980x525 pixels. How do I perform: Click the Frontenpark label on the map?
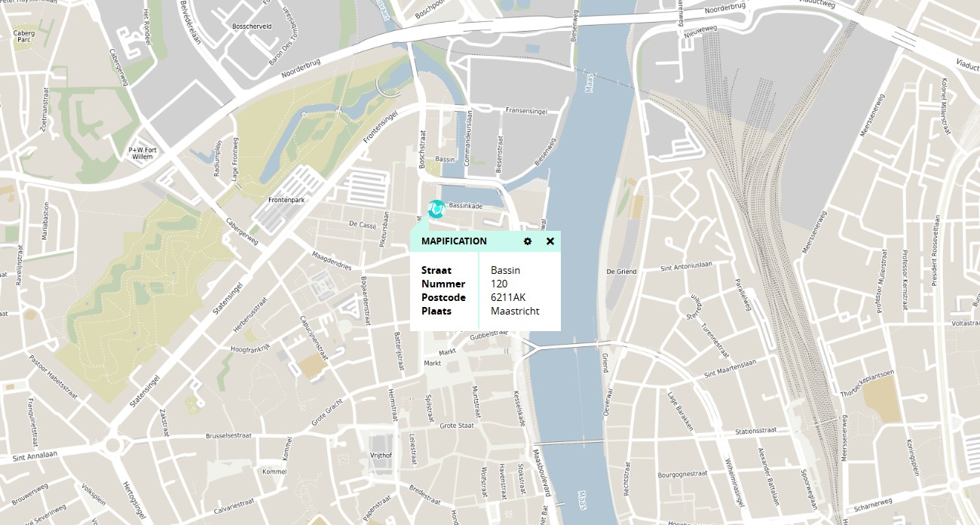click(x=286, y=200)
